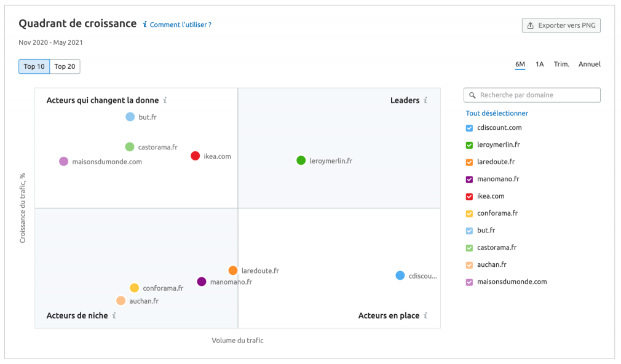
Task: Uncheck the castorama.fr legend checkbox
Action: click(469, 248)
